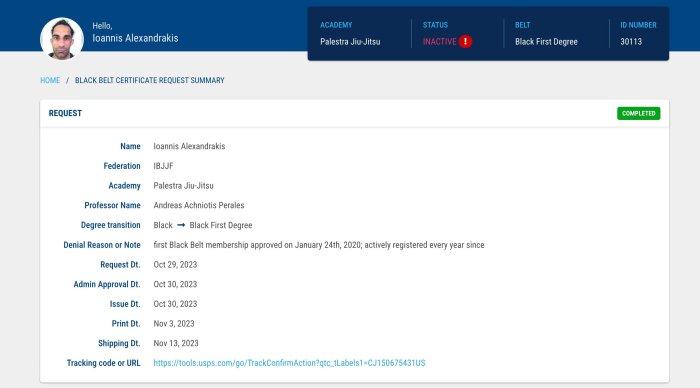Click the INACTIVE status text
The width and height of the screenshot is (700, 388).
coord(439,42)
